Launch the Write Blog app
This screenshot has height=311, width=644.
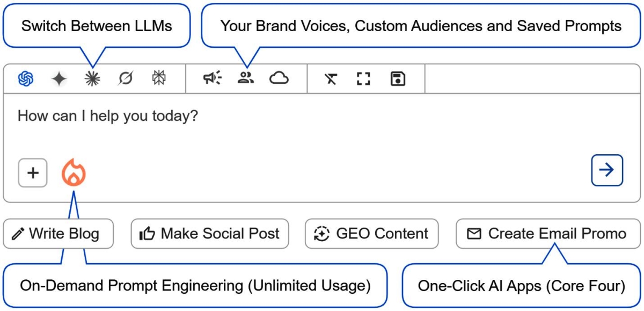pyautogui.click(x=58, y=234)
